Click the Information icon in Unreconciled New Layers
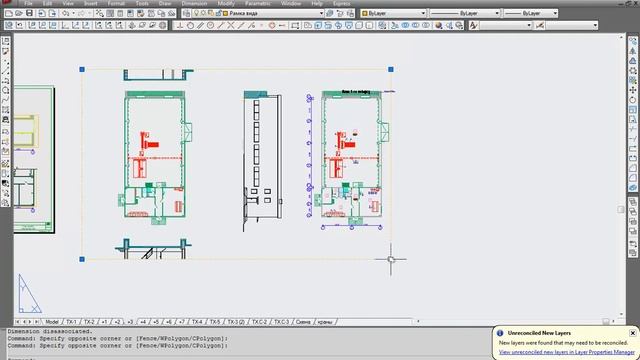 500,333
